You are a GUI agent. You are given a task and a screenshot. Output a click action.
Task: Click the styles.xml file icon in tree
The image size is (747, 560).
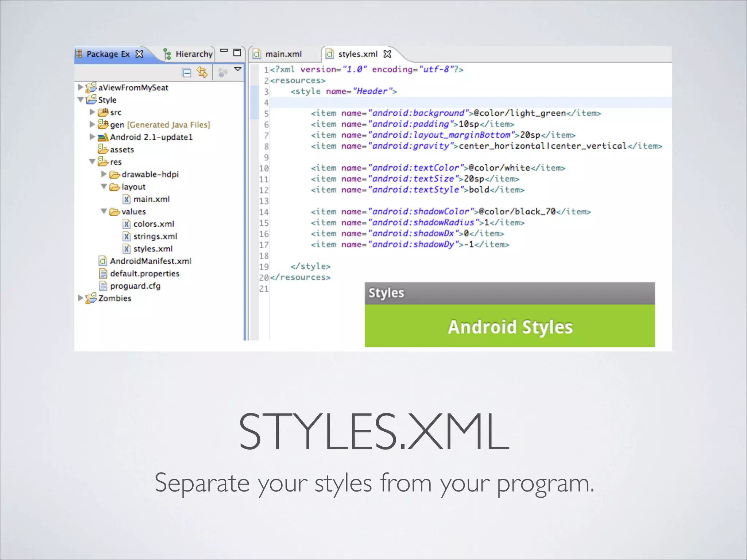click(x=126, y=249)
